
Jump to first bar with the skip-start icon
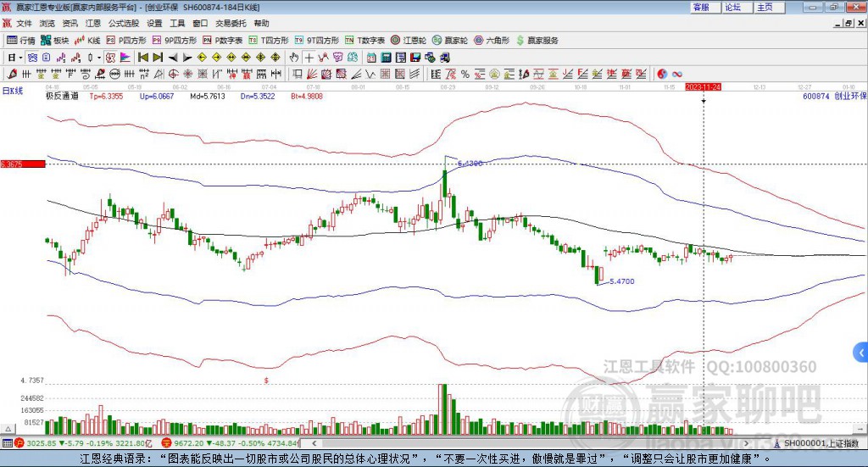coord(142,58)
